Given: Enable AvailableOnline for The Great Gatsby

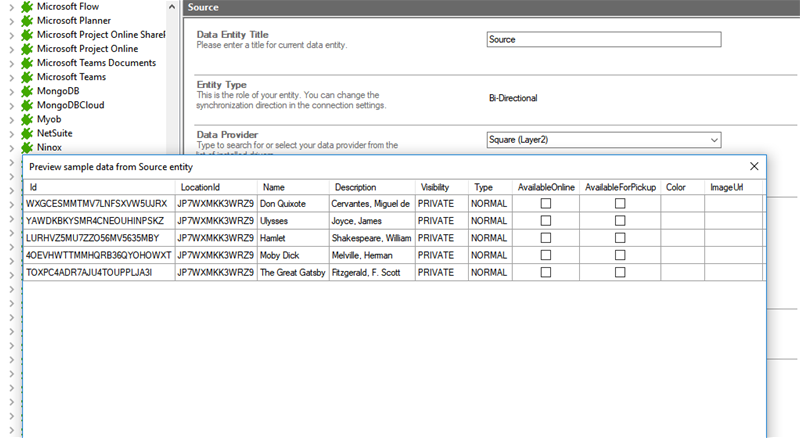Looking at the screenshot, I should (545, 272).
